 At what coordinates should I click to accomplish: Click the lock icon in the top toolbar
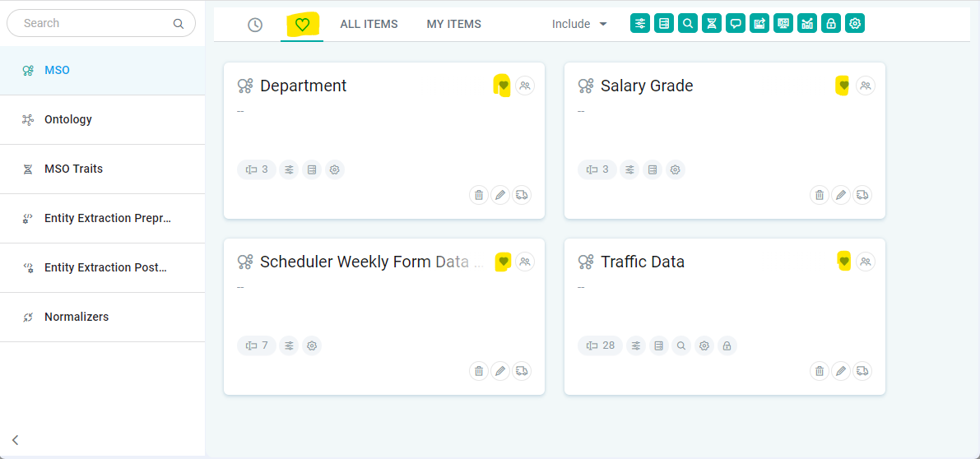tap(831, 24)
